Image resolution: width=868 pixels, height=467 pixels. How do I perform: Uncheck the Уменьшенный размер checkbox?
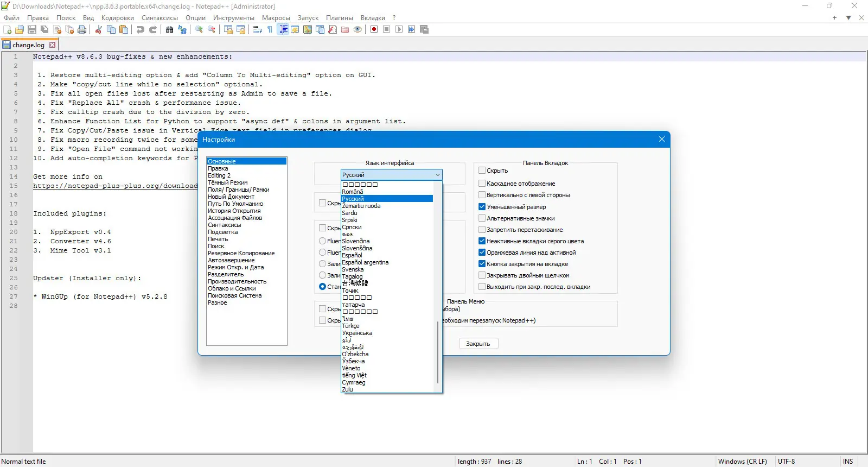(x=482, y=207)
